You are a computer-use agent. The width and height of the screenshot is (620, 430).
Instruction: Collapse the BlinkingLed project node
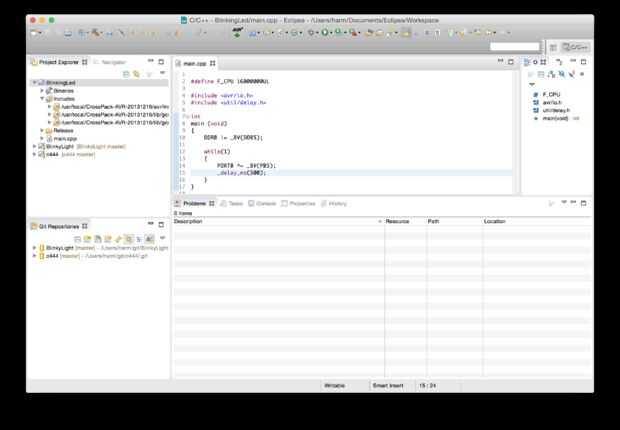[x=34, y=83]
